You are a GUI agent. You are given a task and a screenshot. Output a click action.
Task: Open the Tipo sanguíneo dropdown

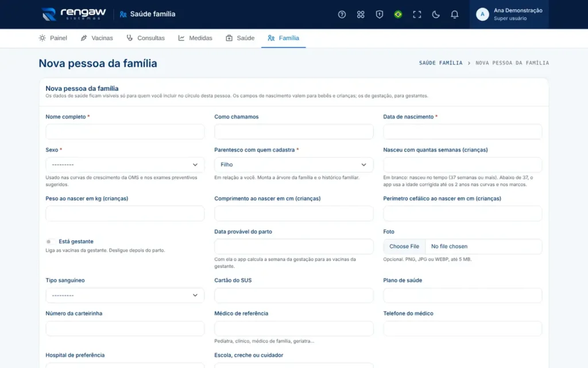pos(125,296)
